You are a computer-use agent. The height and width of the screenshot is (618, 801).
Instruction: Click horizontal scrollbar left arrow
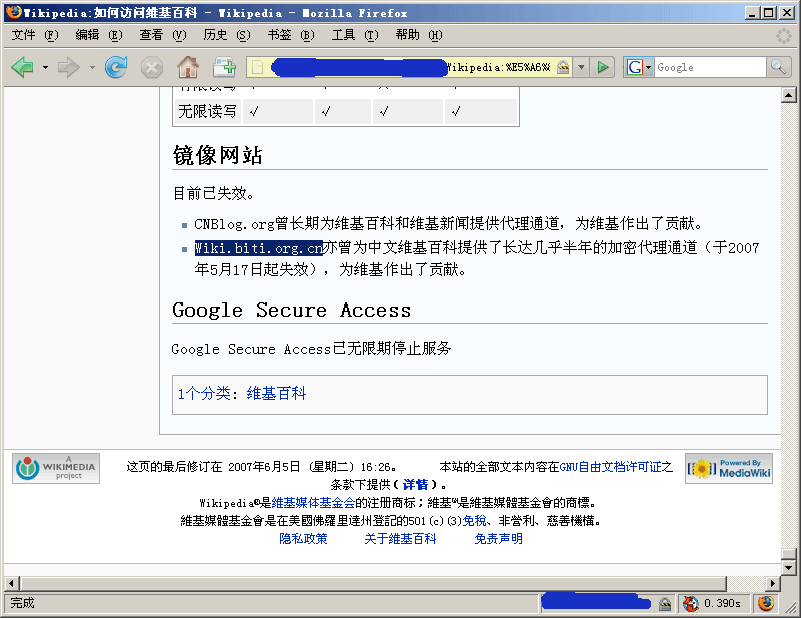coord(12,583)
